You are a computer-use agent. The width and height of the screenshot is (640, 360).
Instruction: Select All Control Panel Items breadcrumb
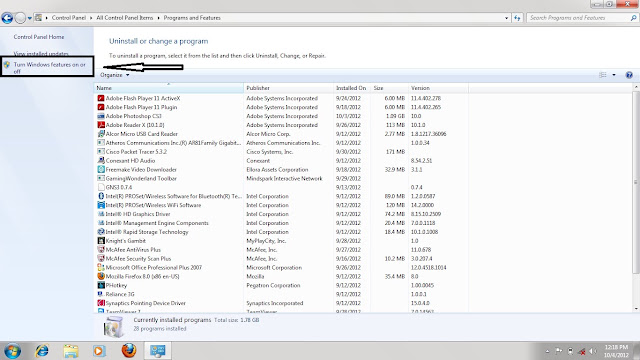tap(124, 18)
